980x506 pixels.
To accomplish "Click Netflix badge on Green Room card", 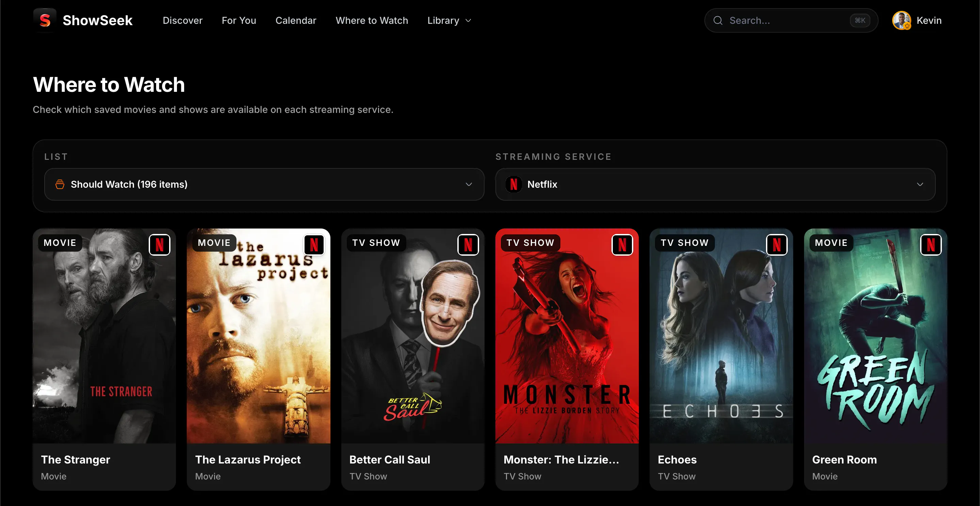I will [x=931, y=245].
